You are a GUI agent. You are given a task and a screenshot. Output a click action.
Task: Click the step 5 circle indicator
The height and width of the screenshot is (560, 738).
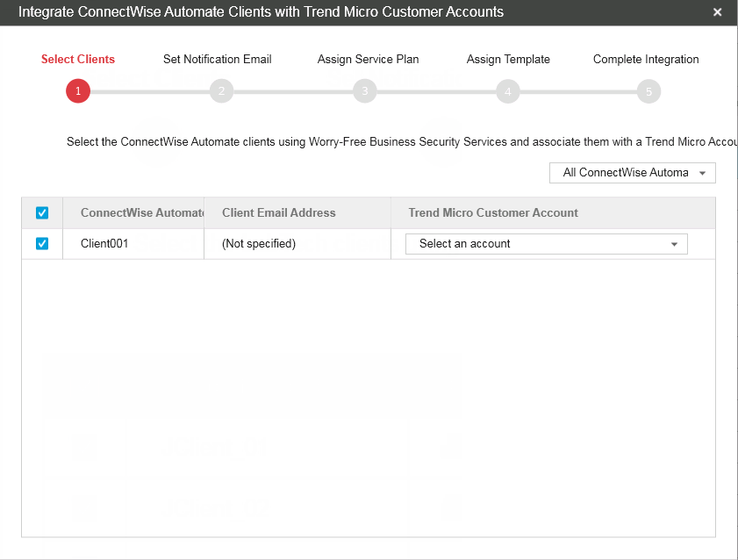(x=648, y=91)
